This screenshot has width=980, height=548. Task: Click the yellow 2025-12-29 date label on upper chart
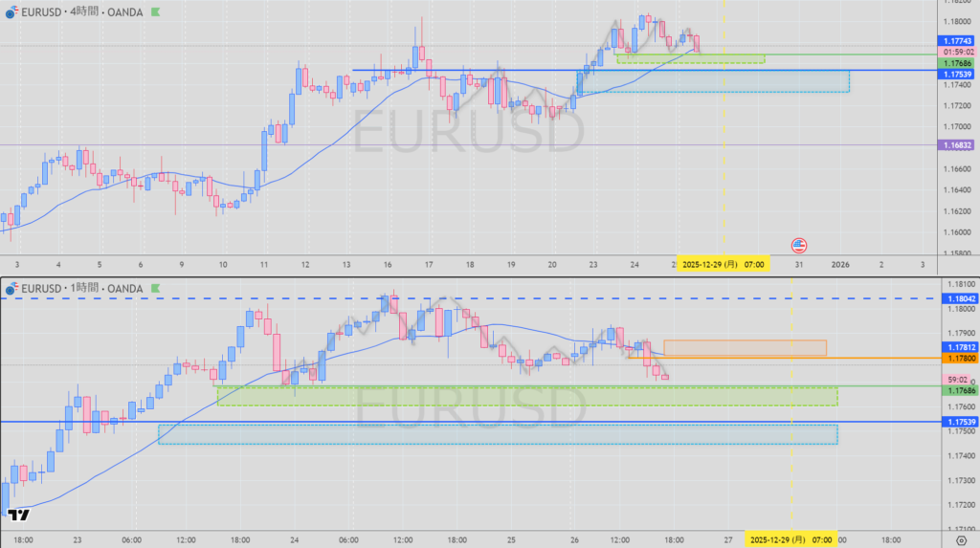point(723,264)
